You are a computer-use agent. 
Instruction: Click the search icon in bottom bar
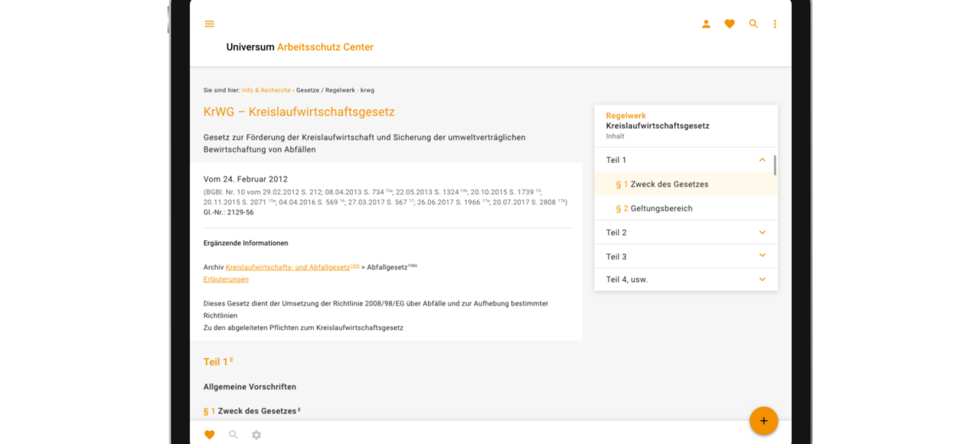tap(234, 435)
